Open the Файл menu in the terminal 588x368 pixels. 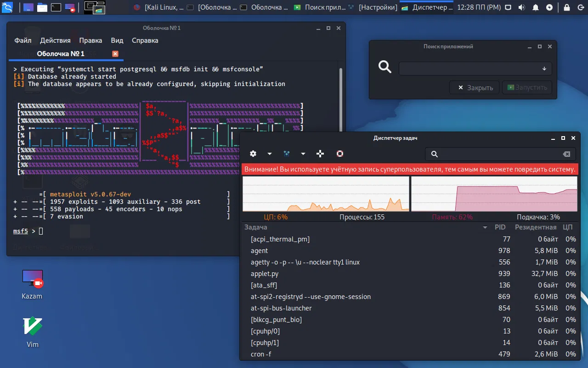click(23, 40)
